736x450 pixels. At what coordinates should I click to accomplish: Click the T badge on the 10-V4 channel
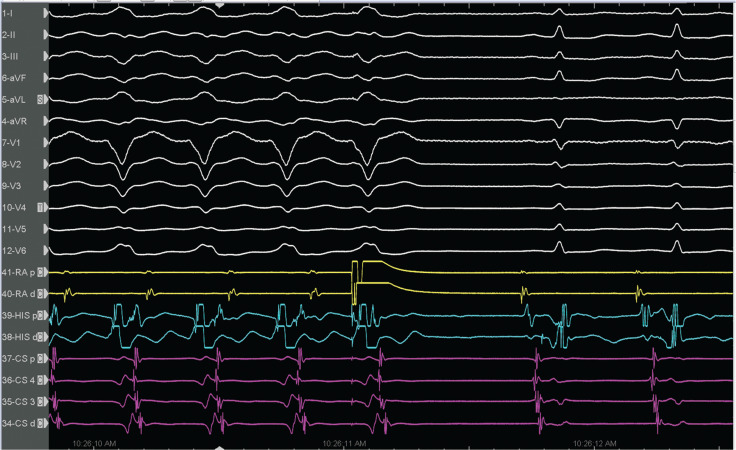click(41, 208)
